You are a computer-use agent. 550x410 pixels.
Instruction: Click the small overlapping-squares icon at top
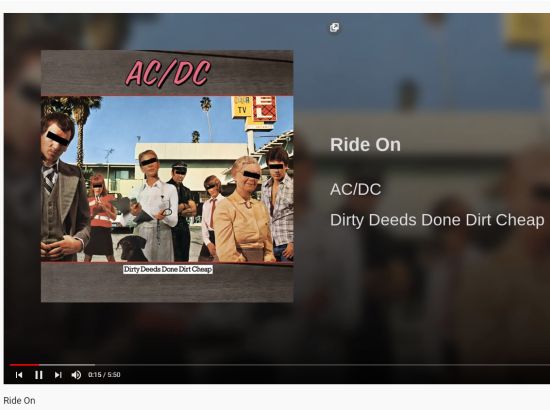[x=334, y=27]
